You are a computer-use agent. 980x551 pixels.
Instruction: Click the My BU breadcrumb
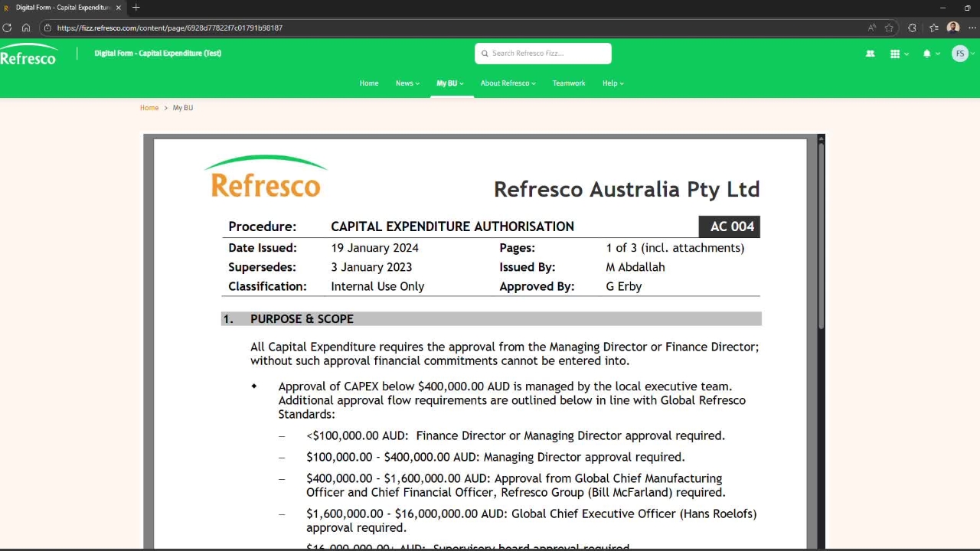(183, 108)
